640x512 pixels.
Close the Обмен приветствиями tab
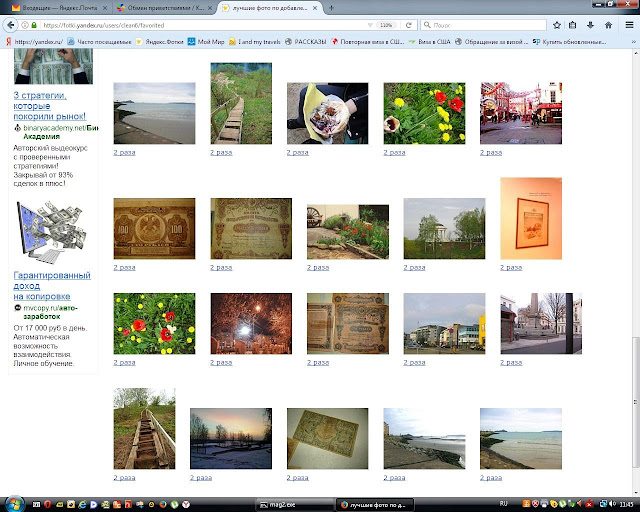pyautogui.click(x=211, y=8)
